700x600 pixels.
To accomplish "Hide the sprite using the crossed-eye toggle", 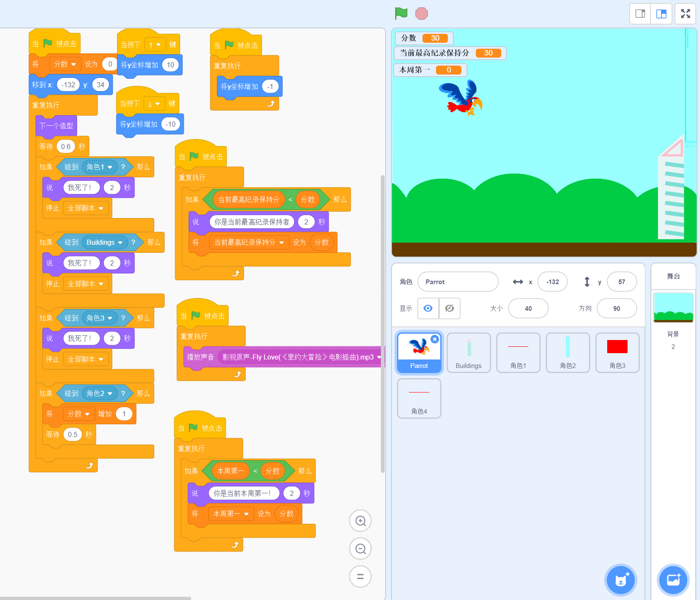I will point(450,308).
